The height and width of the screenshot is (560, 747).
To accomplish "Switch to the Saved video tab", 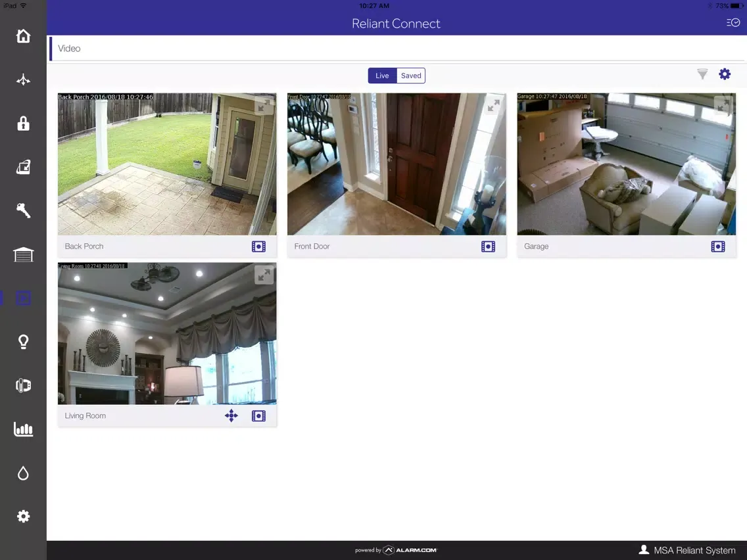I will 411,76.
